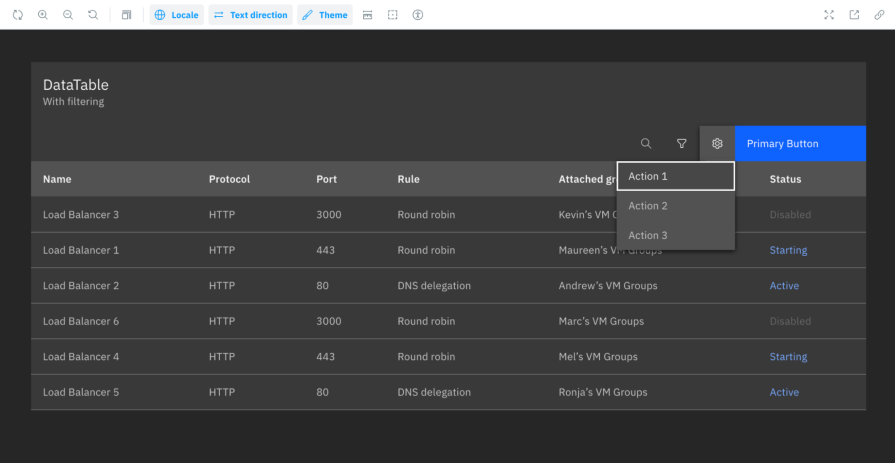Viewport: 895px width, 463px height.
Task: Click the Load Balancer 2 cell
Action: 81,285
